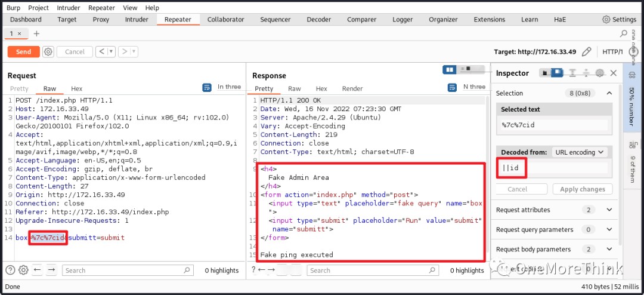Collapse all Inspector sections icon
The height and width of the screenshot is (295, 644).
click(x=586, y=73)
